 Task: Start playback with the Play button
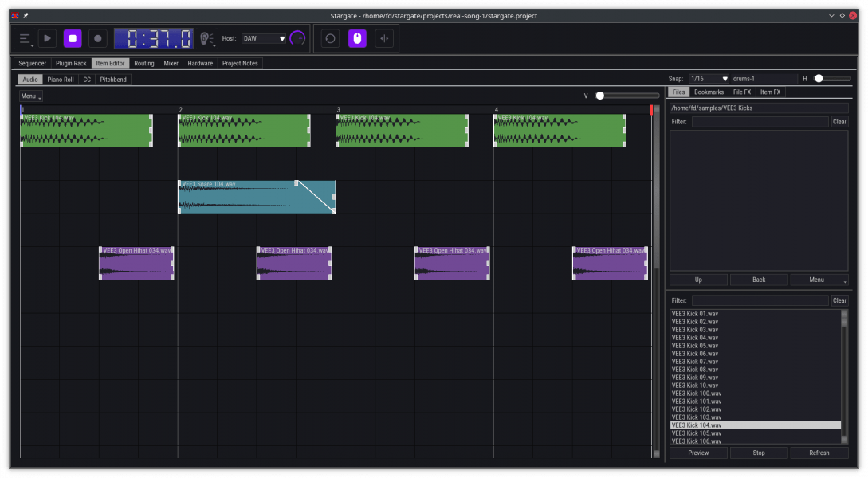click(48, 38)
